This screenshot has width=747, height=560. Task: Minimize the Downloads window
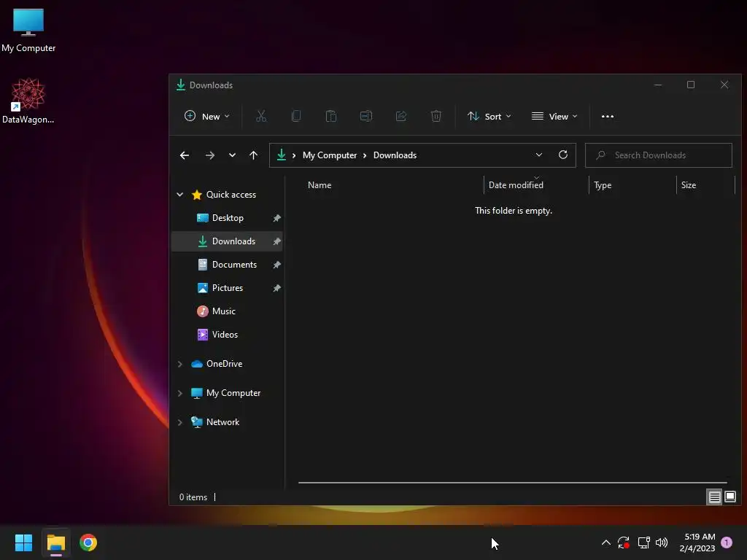(658, 85)
